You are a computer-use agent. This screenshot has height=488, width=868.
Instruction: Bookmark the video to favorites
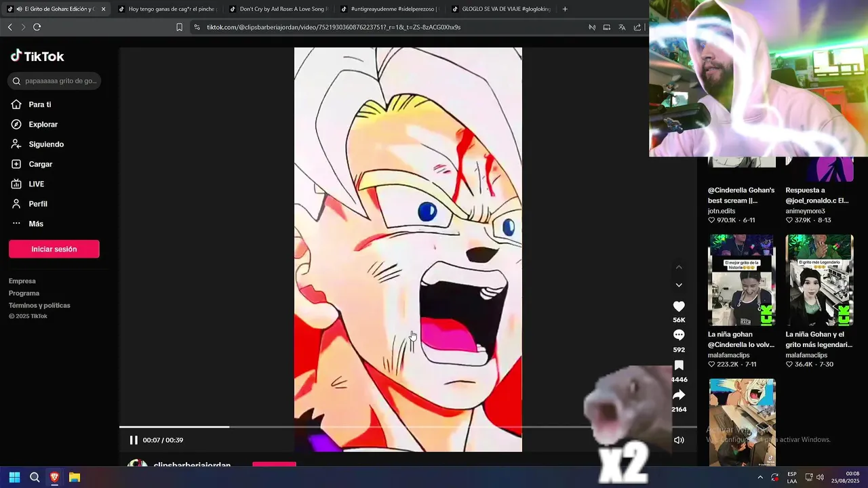679,365
